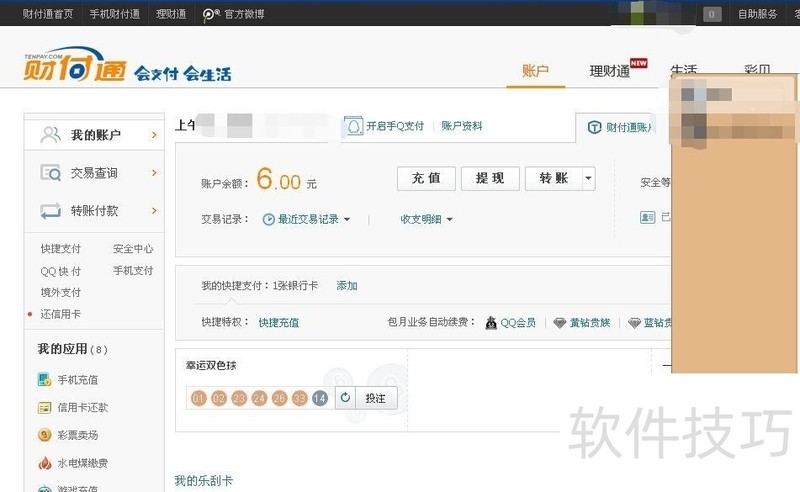Open 财付通首页 in top bar

(48, 14)
